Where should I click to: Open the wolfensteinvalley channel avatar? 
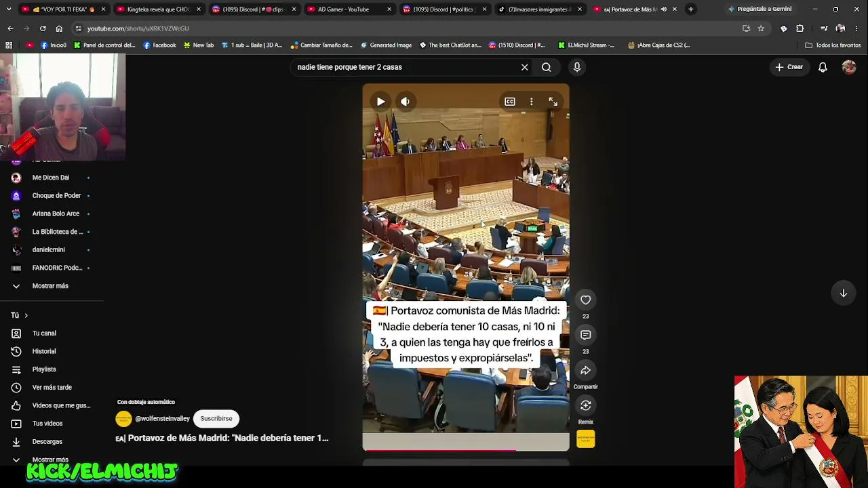(x=123, y=419)
